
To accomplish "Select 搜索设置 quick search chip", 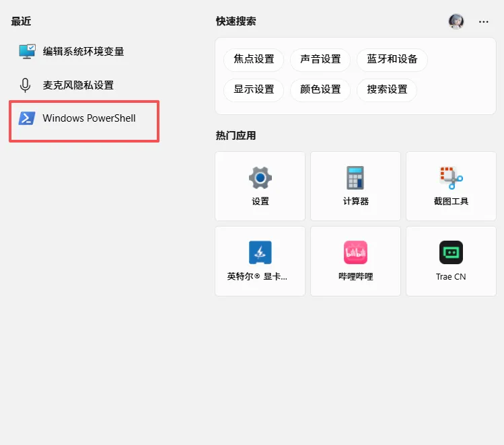I will point(387,89).
